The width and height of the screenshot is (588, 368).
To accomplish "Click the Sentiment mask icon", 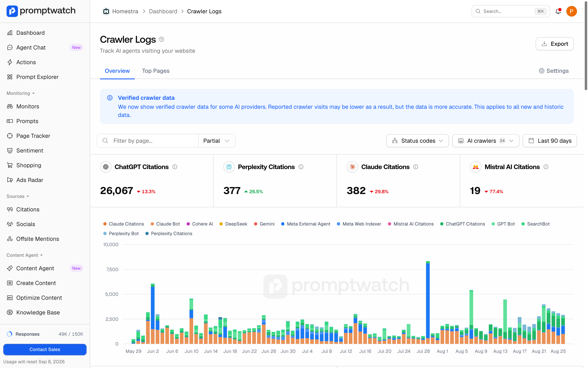I will point(10,151).
